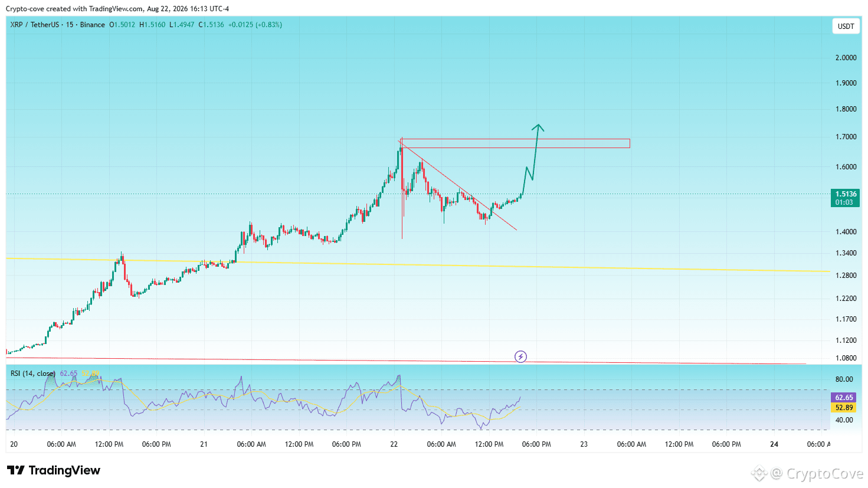Click the close value C1.5136
Viewport: 868px width, 488px height.
[211, 25]
